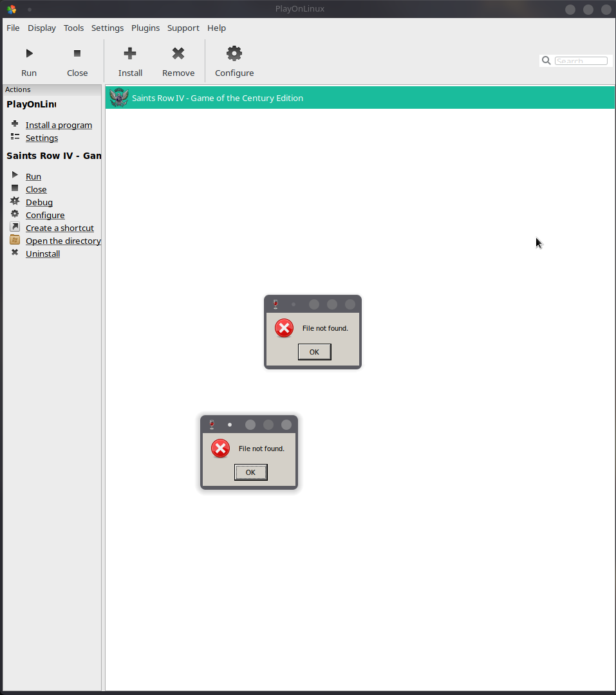Click PlayOnLinux logo in window title bar
The width and height of the screenshot is (616, 695).
click(x=12, y=9)
